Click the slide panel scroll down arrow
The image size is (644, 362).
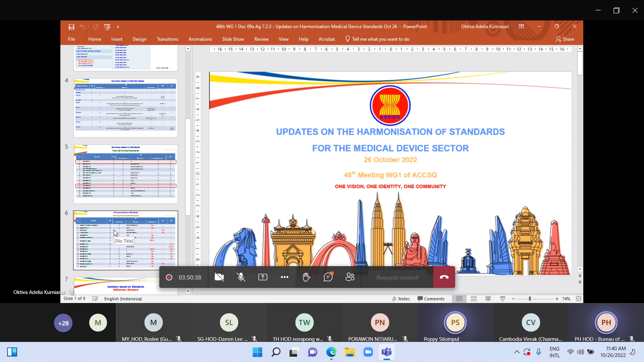tap(188, 291)
